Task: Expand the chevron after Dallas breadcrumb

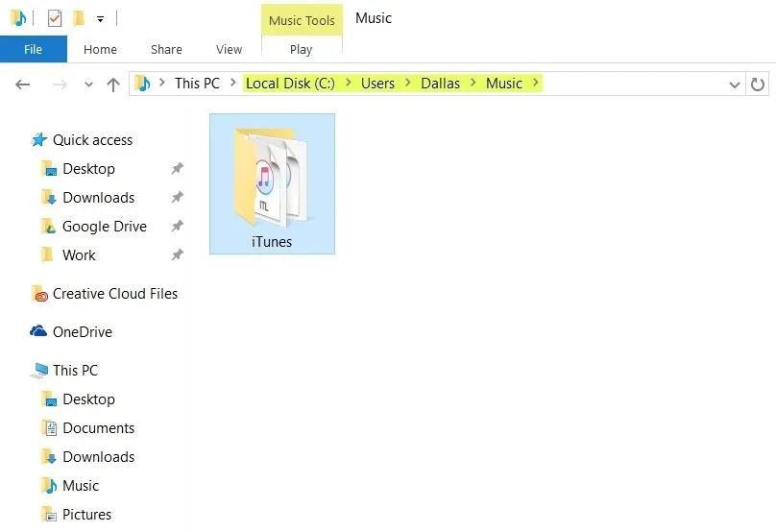Action: tap(473, 83)
